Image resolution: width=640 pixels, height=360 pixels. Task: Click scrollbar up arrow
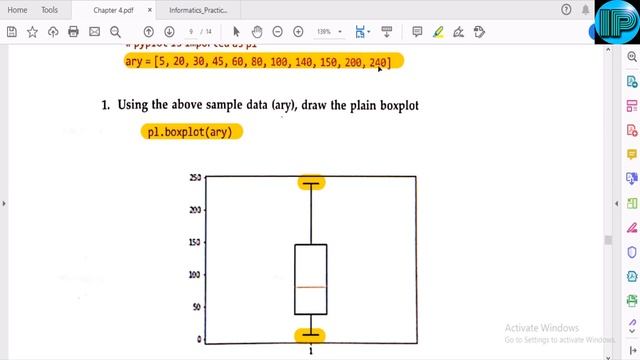pyautogui.click(x=608, y=50)
